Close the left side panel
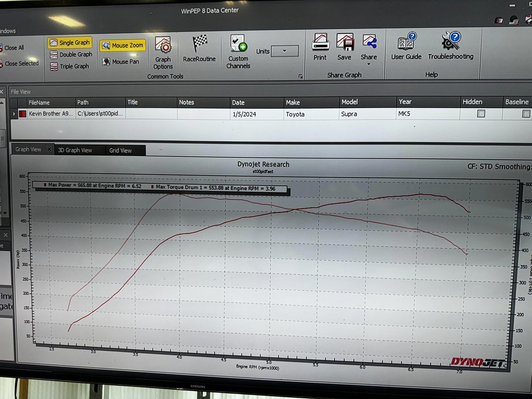This screenshot has width=532, height=399. (x=2, y=92)
